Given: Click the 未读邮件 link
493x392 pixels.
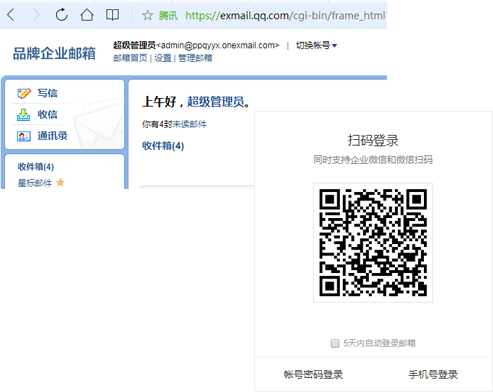Looking at the screenshot, I should coord(189,124).
